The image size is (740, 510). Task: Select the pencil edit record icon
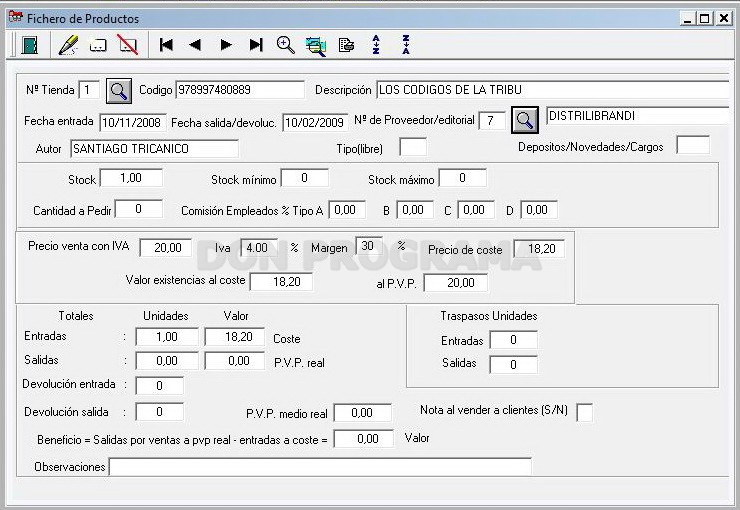click(x=68, y=45)
